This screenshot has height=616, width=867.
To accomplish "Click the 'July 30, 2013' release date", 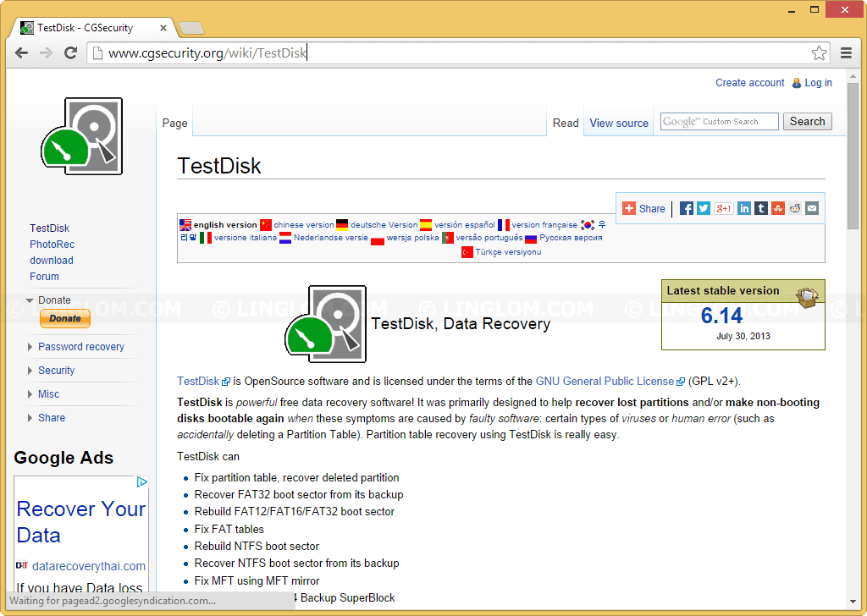I will pyautogui.click(x=743, y=337).
